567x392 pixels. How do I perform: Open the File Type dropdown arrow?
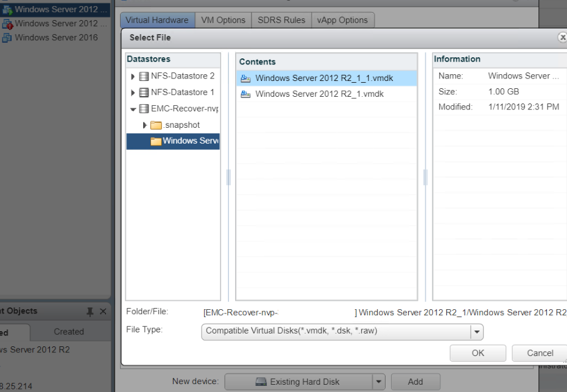point(477,332)
